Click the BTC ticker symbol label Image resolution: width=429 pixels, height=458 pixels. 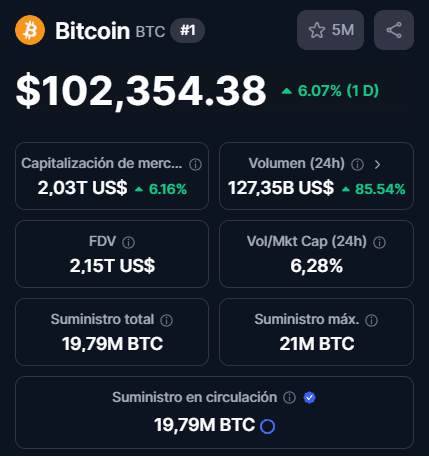[x=150, y=32]
